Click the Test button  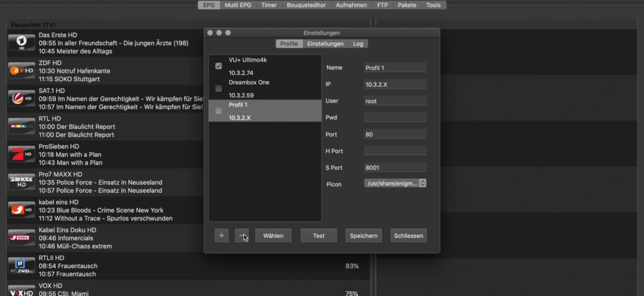click(319, 236)
